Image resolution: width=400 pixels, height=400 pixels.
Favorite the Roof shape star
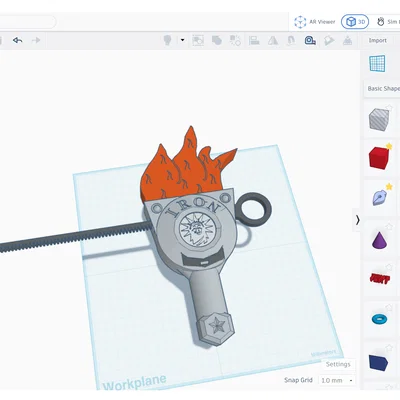389,348
